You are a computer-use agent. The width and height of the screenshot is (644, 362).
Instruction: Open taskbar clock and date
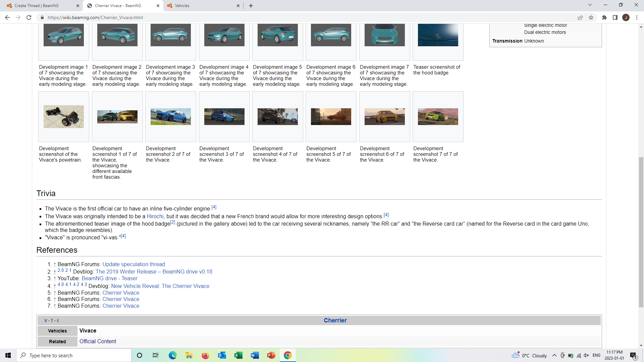click(x=614, y=355)
